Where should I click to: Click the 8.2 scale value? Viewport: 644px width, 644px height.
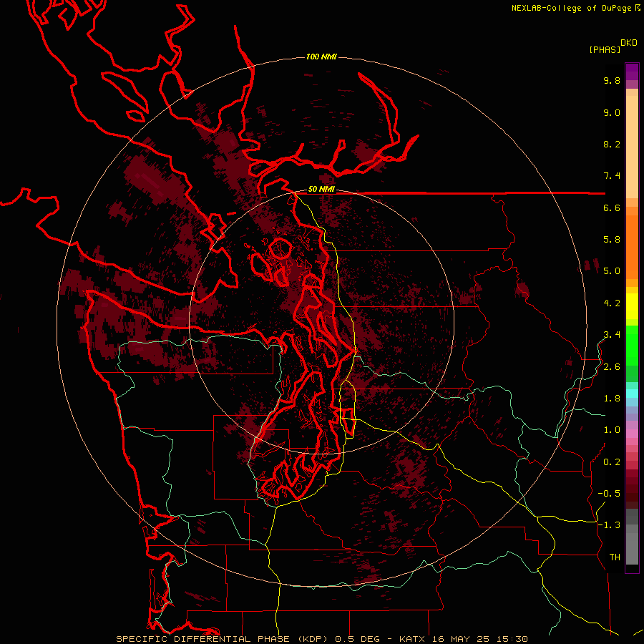[612, 145]
